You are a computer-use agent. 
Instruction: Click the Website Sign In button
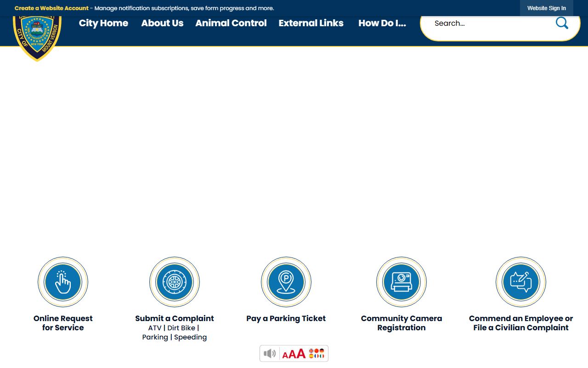pyautogui.click(x=546, y=8)
